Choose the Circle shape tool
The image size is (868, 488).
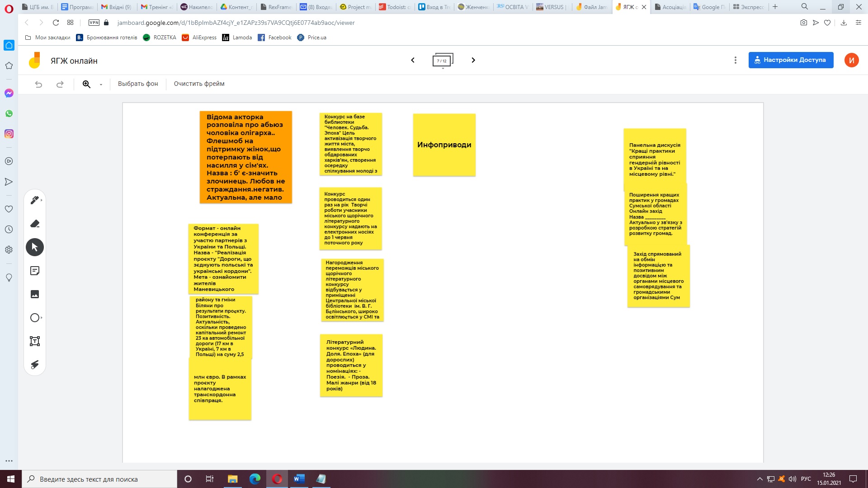34,318
